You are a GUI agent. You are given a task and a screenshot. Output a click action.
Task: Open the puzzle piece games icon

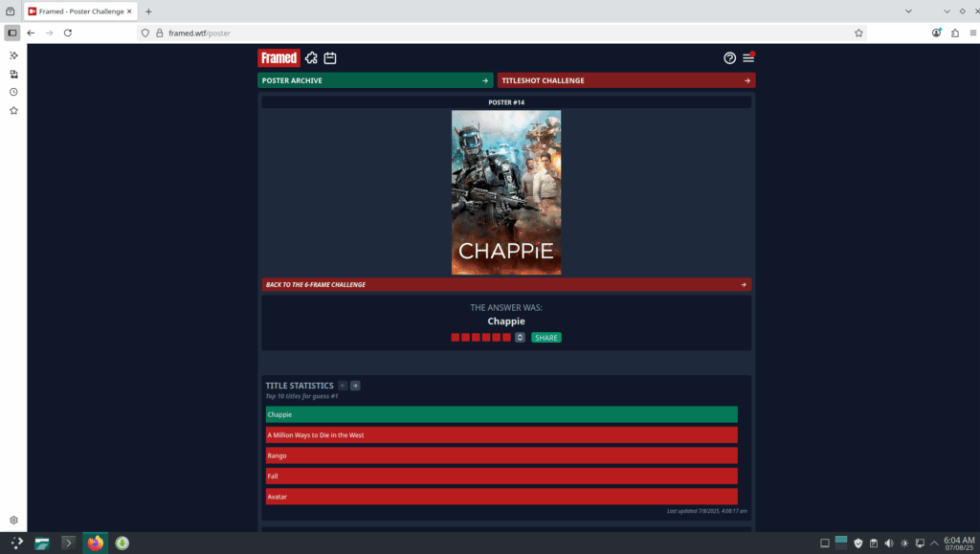point(311,58)
